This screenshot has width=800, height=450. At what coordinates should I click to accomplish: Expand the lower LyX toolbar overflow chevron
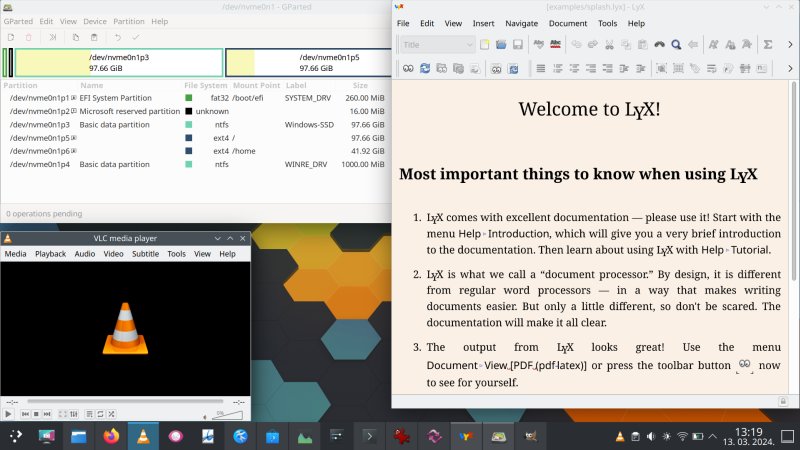pyautogui.click(x=790, y=68)
